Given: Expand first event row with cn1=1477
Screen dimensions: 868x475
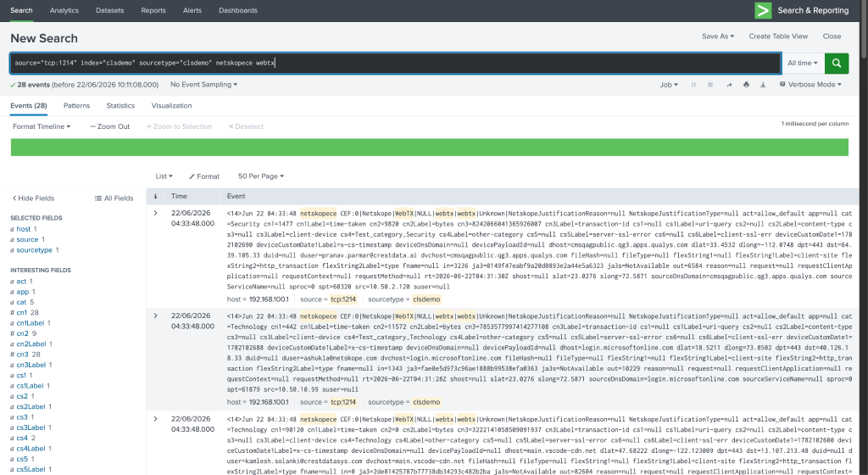Looking at the screenshot, I should click(x=156, y=213).
